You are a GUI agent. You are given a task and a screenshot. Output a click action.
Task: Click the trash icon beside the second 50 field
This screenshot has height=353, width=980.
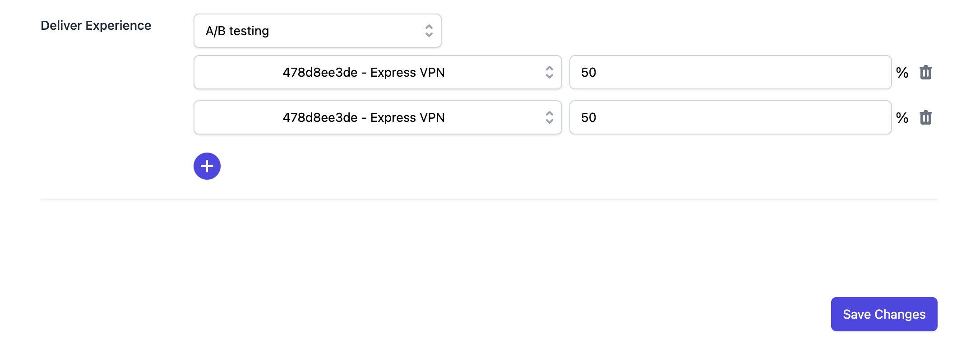pos(926,117)
